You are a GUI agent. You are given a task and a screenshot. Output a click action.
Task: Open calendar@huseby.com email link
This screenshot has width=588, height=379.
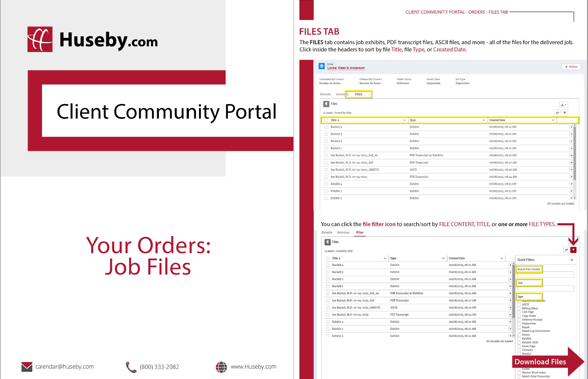point(65,367)
